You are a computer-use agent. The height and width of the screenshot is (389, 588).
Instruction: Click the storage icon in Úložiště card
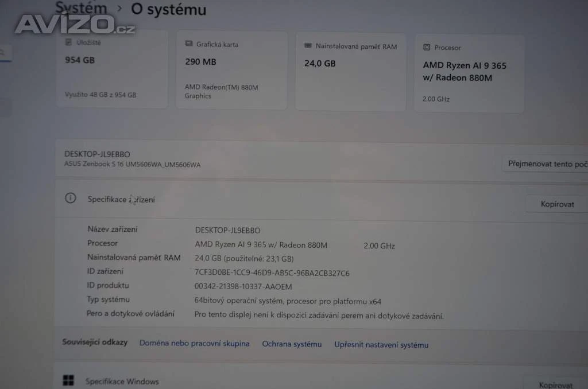point(69,42)
